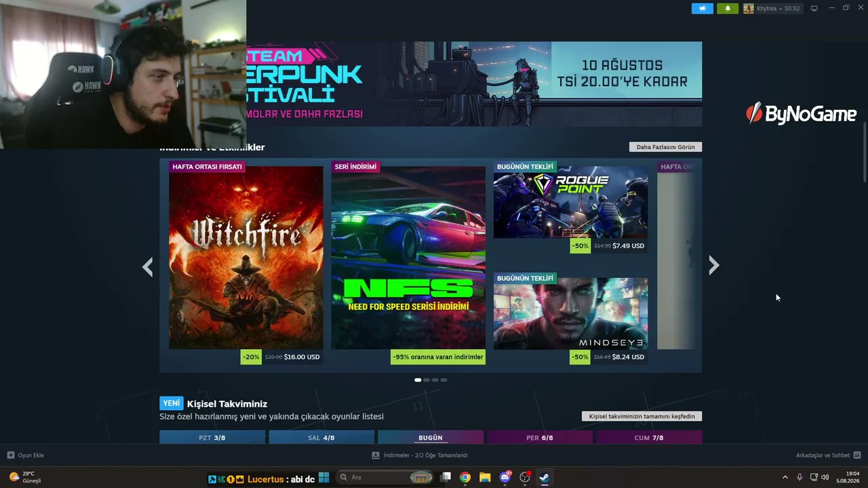This screenshot has height=488, width=868.
Task: Select the PZT 3/8 calendar tab
Action: pyautogui.click(x=212, y=438)
